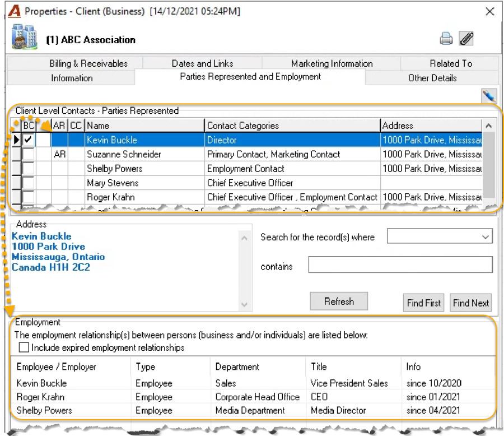This screenshot has width=504, height=436.
Task: Click the Address box scroll up arrow
Action: 244,238
